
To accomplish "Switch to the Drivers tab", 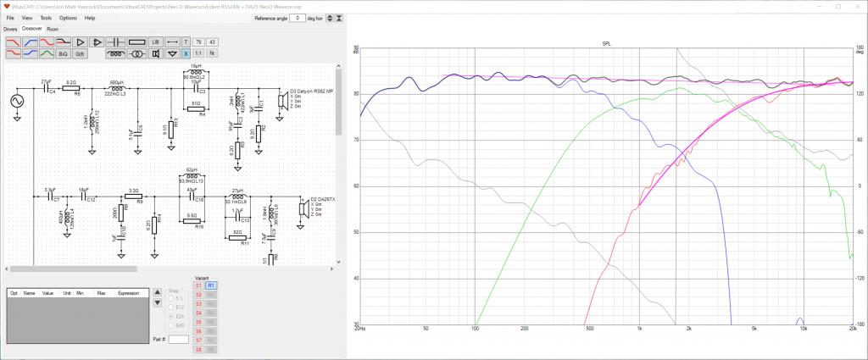I will (10, 29).
